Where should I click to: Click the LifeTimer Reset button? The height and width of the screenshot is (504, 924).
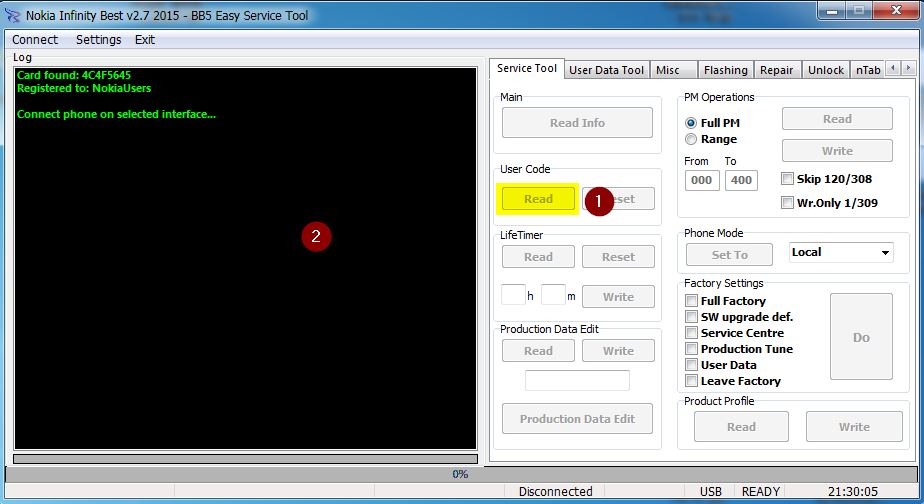[x=618, y=257]
